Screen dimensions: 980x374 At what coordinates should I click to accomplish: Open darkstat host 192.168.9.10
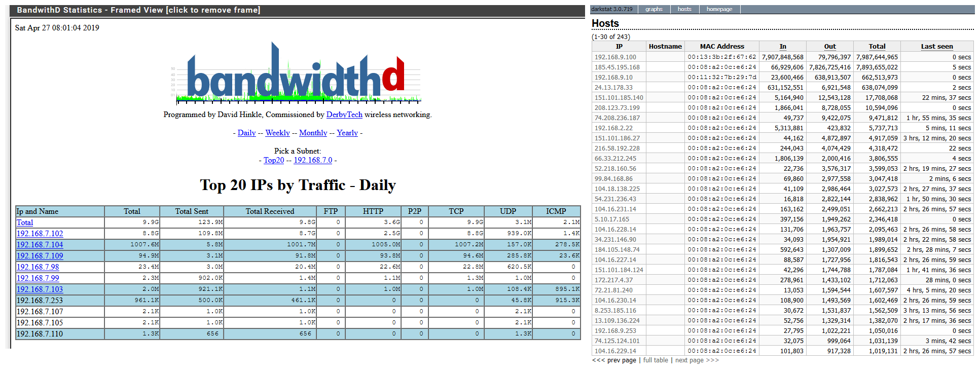coord(613,78)
